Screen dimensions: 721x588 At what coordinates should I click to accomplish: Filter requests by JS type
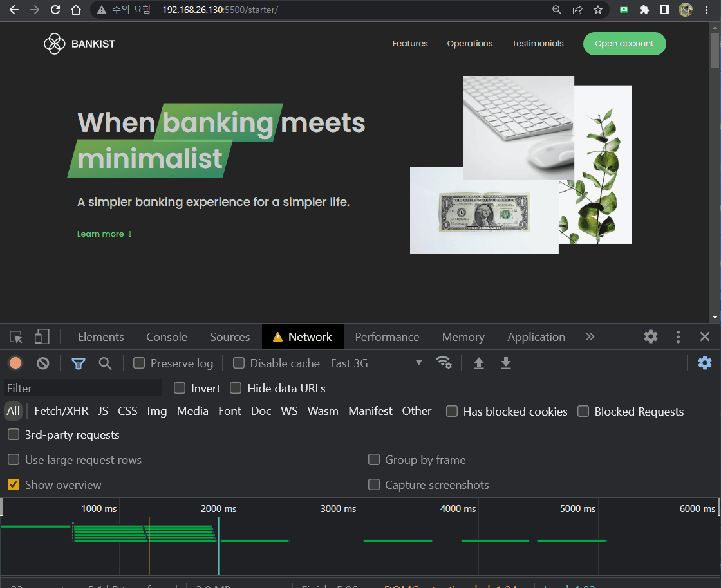pyautogui.click(x=103, y=411)
